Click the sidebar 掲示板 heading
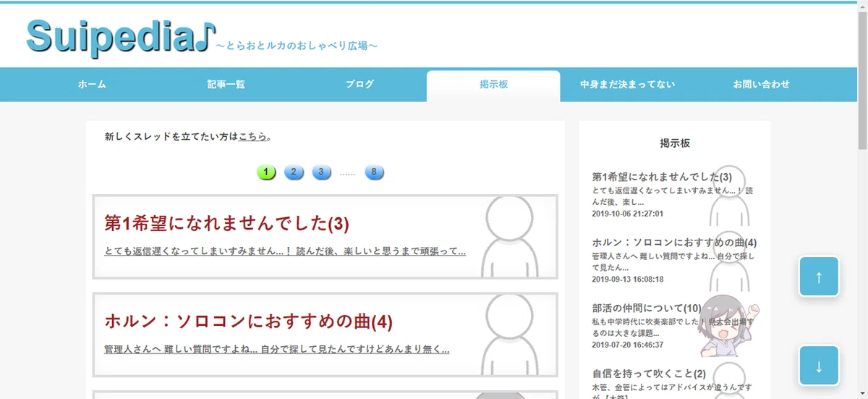Image resolution: width=868 pixels, height=399 pixels. [x=675, y=143]
